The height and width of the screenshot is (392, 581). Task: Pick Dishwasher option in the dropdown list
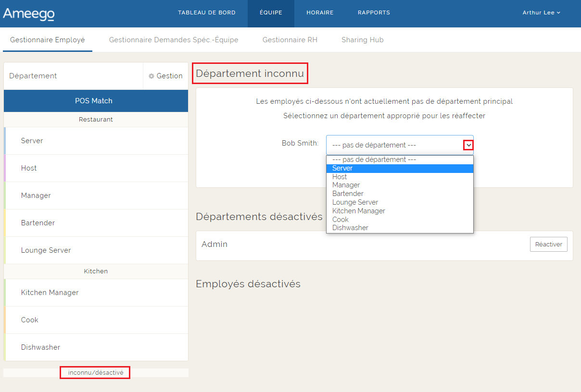point(350,228)
